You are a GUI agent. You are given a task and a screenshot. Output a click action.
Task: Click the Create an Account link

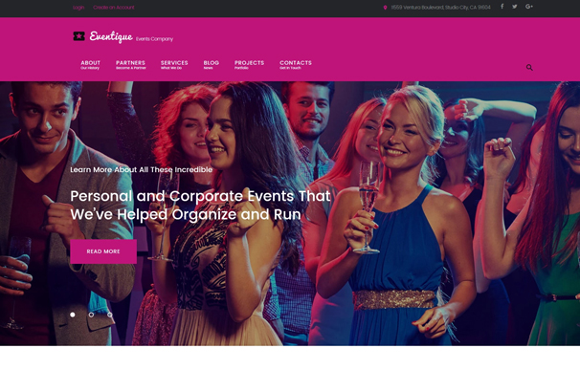[114, 8]
